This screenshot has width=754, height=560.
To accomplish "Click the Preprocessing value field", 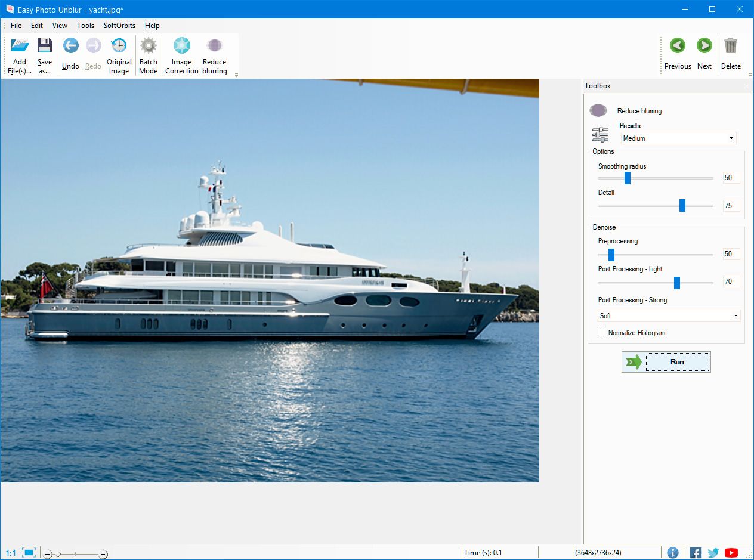I will coord(731,254).
